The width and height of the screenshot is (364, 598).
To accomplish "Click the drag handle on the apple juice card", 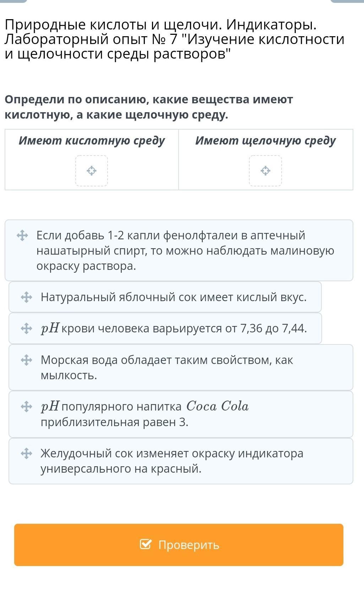I will (x=27, y=297).
